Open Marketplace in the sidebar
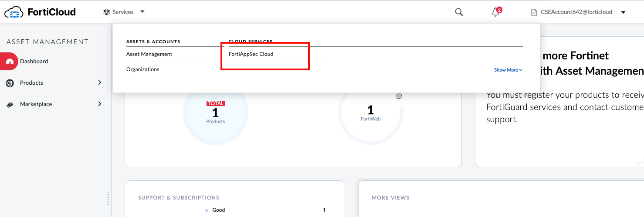The width and height of the screenshot is (644, 217). (x=36, y=104)
